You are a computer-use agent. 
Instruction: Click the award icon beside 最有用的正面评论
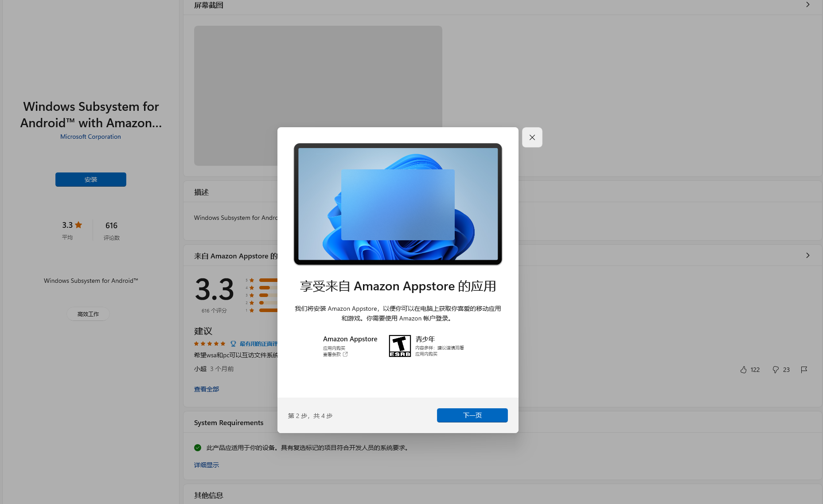[x=233, y=344]
